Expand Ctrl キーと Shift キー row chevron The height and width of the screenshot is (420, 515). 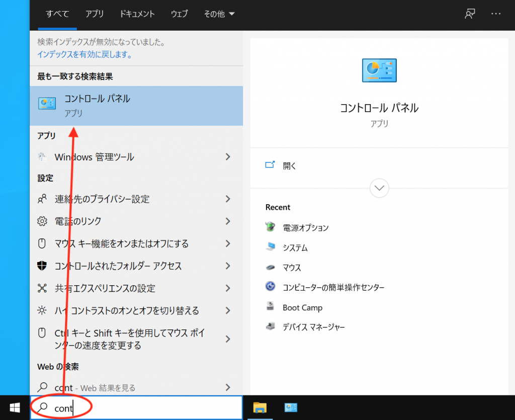pyautogui.click(x=228, y=339)
